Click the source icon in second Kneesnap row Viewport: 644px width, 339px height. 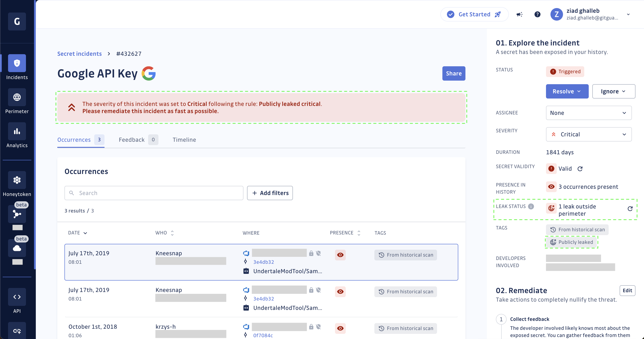point(246,290)
